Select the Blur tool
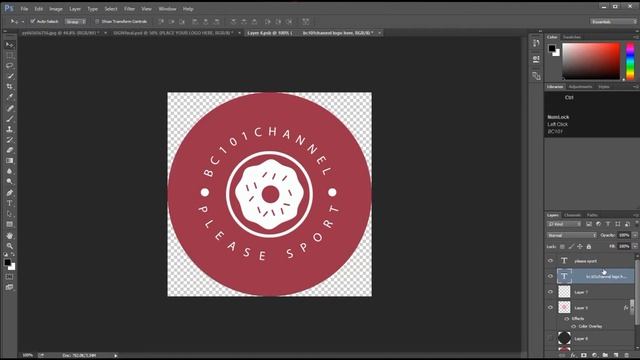The width and height of the screenshot is (640, 360). click(x=10, y=171)
